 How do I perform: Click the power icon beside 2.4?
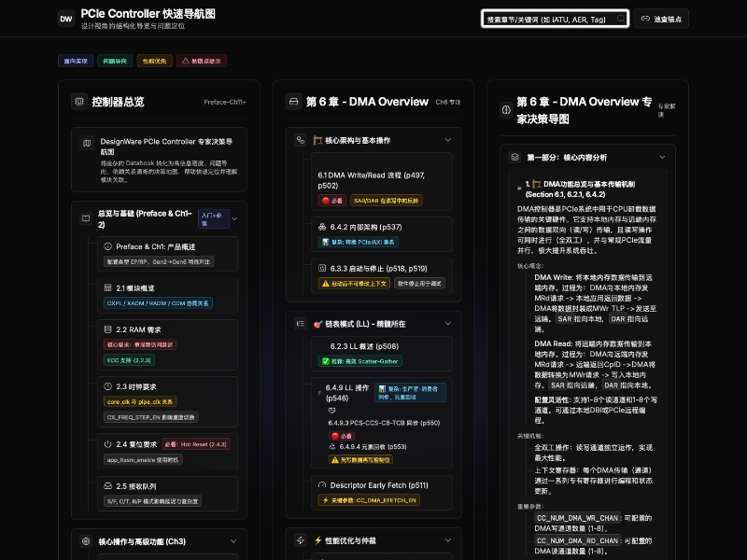pyautogui.click(x=108, y=444)
